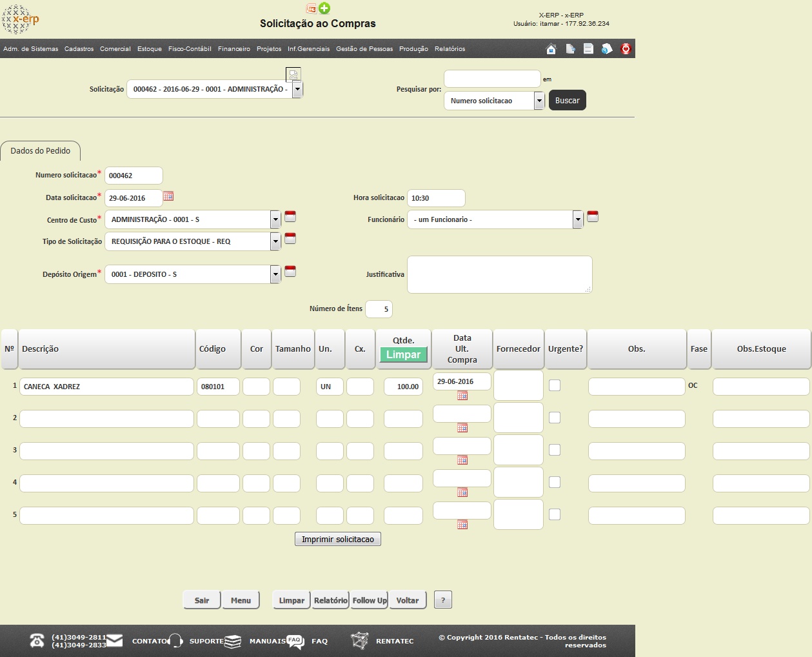Click the envelope CONTATO icon in the footer

pos(115,640)
